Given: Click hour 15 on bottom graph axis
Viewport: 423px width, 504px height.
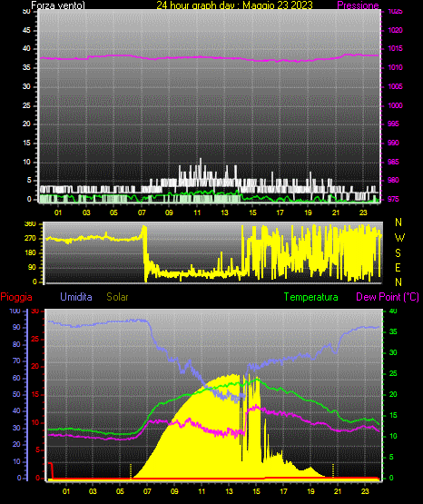Looking at the screenshot, I should [x=256, y=491].
